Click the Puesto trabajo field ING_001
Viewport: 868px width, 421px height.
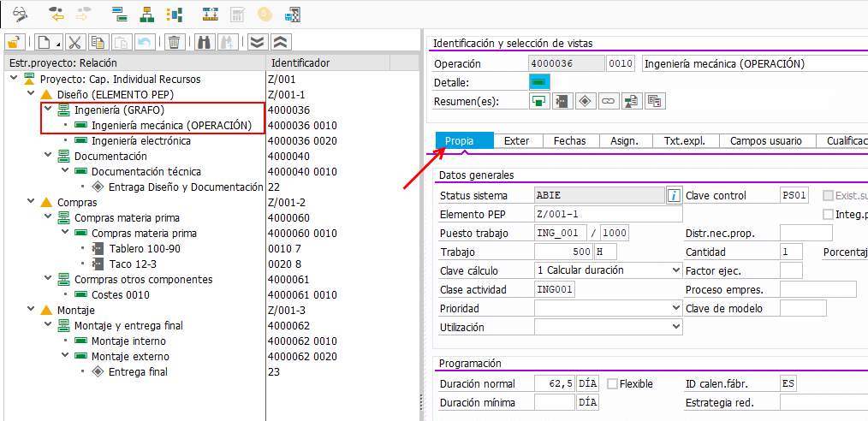tap(561, 234)
